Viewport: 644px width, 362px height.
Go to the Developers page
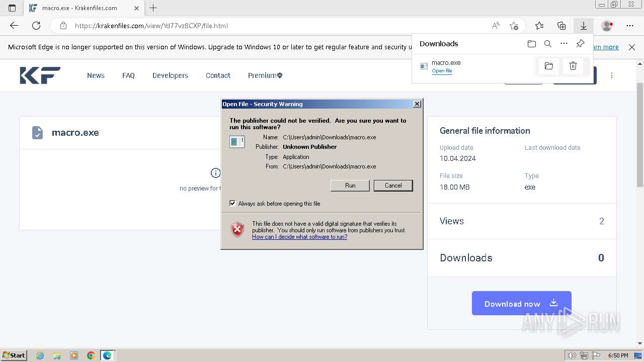click(x=170, y=75)
